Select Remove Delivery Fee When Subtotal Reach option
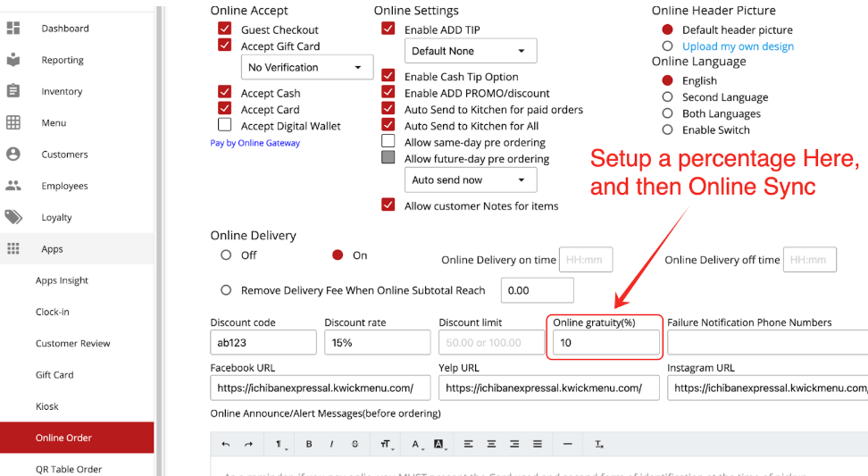868x476 pixels. 226,290
